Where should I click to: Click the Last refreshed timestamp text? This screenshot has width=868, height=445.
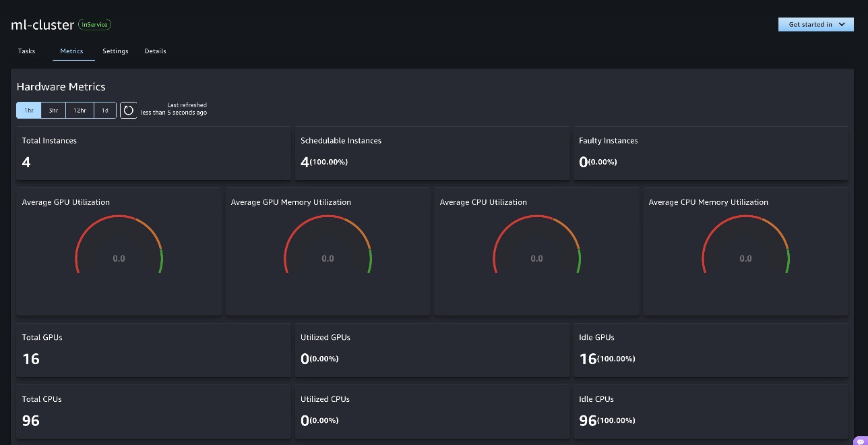click(174, 109)
